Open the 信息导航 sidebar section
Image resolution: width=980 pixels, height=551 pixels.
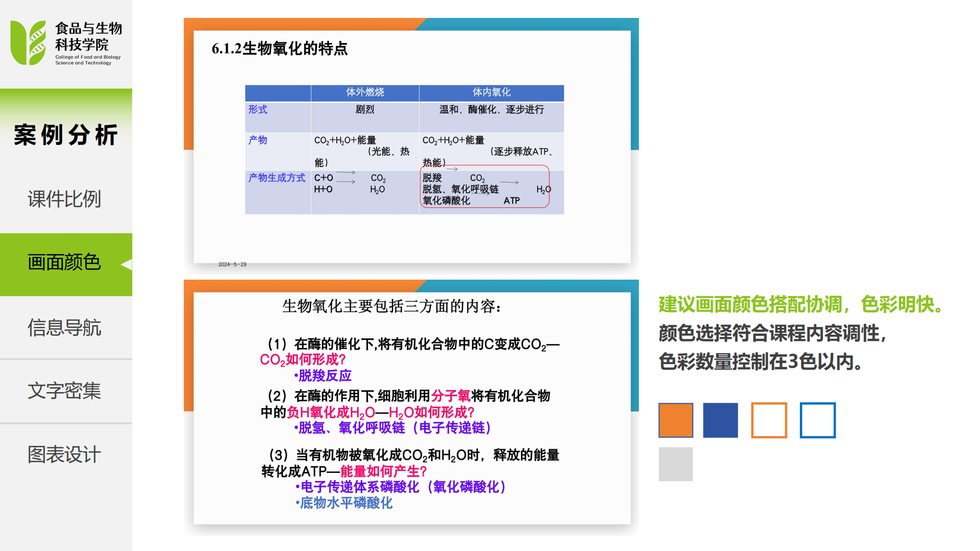[x=64, y=327]
